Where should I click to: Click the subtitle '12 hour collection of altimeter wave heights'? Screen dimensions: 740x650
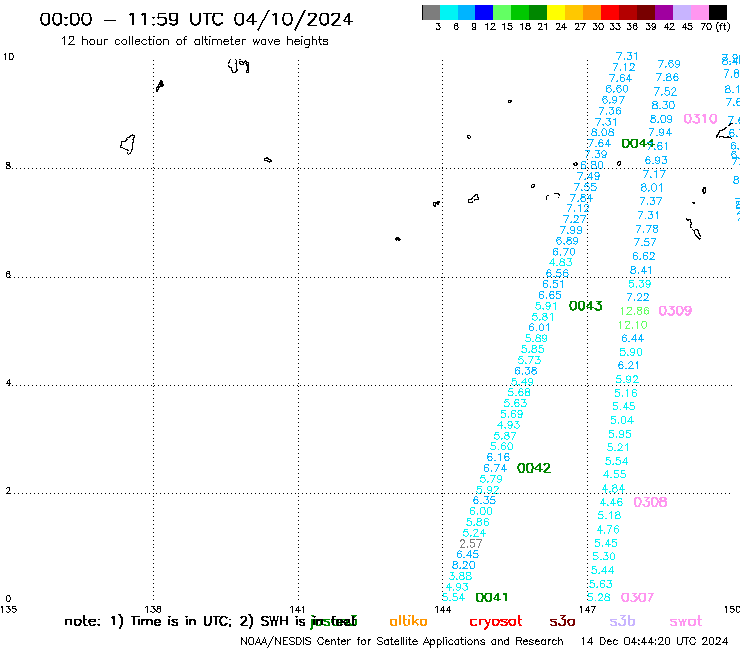point(194,41)
